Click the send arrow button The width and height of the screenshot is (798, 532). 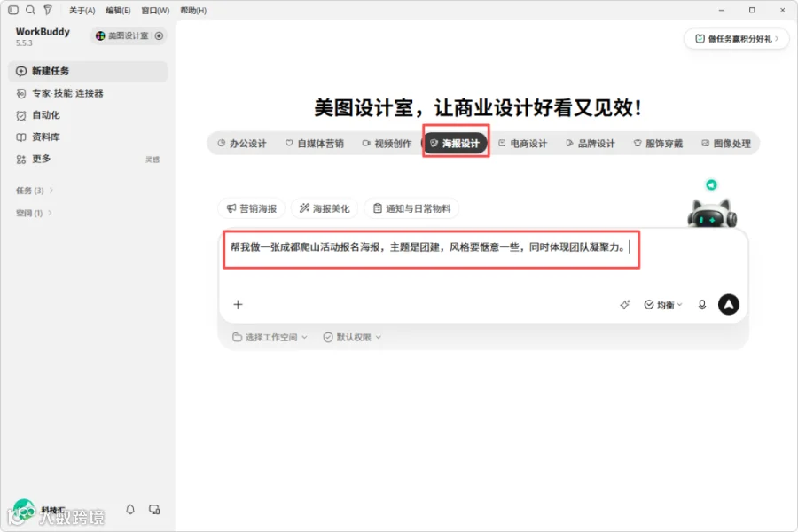click(x=728, y=304)
